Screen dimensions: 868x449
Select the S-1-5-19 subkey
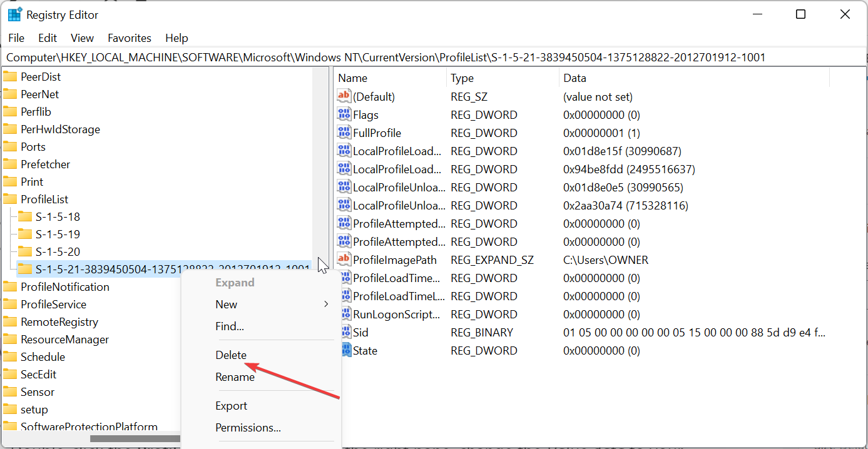58,235
